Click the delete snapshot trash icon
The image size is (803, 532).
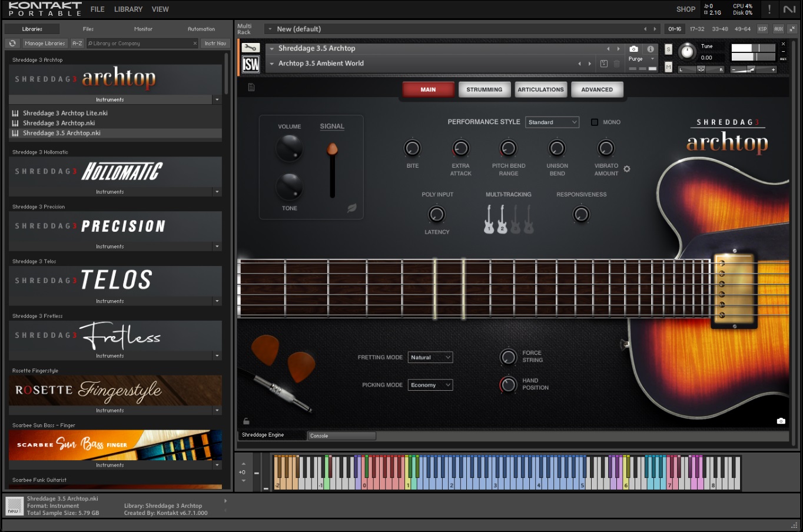[617, 64]
